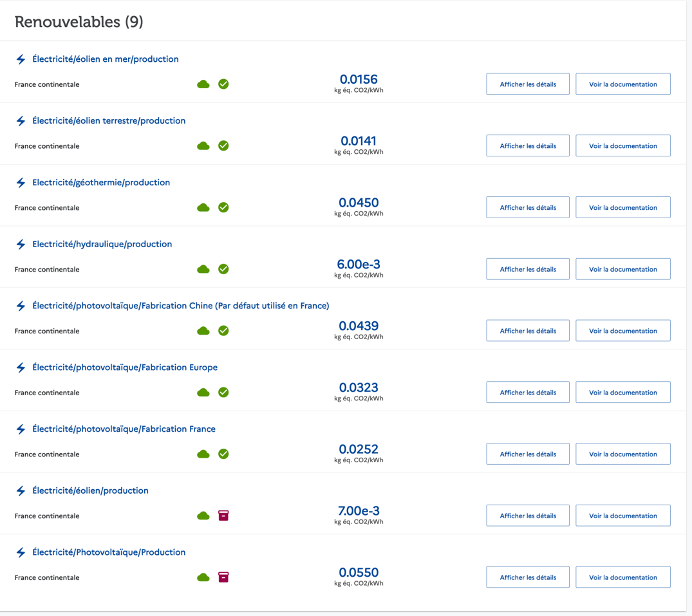The width and height of the screenshot is (692, 616).
Task: Show details for éolien terrestre production
Action: coord(528,146)
